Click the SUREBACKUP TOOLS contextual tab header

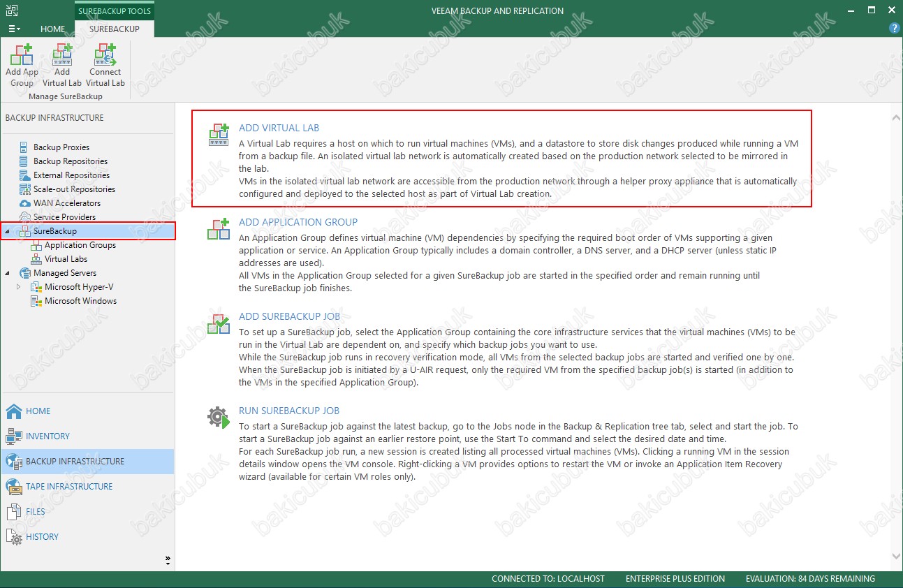pyautogui.click(x=115, y=11)
